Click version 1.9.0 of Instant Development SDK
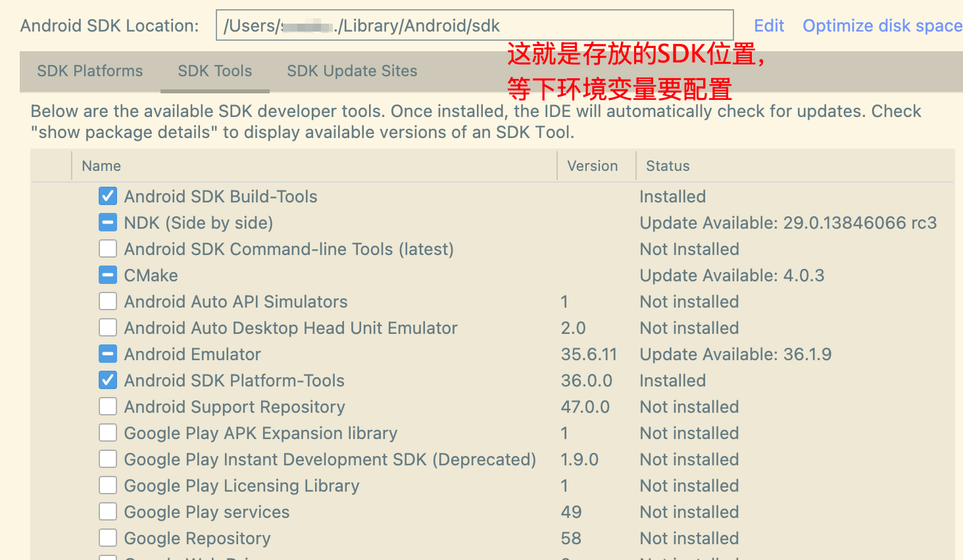Image resolution: width=963 pixels, height=560 pixels. coord(580,459)
